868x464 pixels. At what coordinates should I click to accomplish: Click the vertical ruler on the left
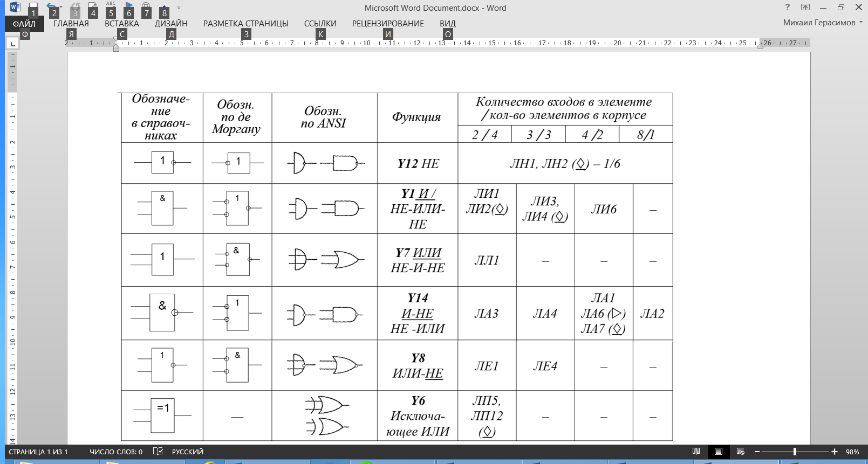pos(12,248)
